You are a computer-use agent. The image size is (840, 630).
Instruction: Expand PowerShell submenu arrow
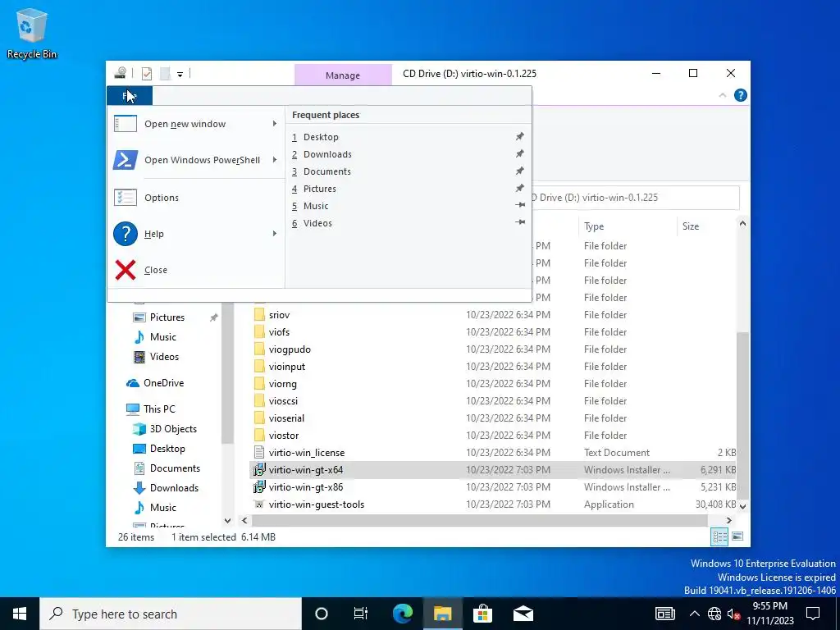click(274, 160)
